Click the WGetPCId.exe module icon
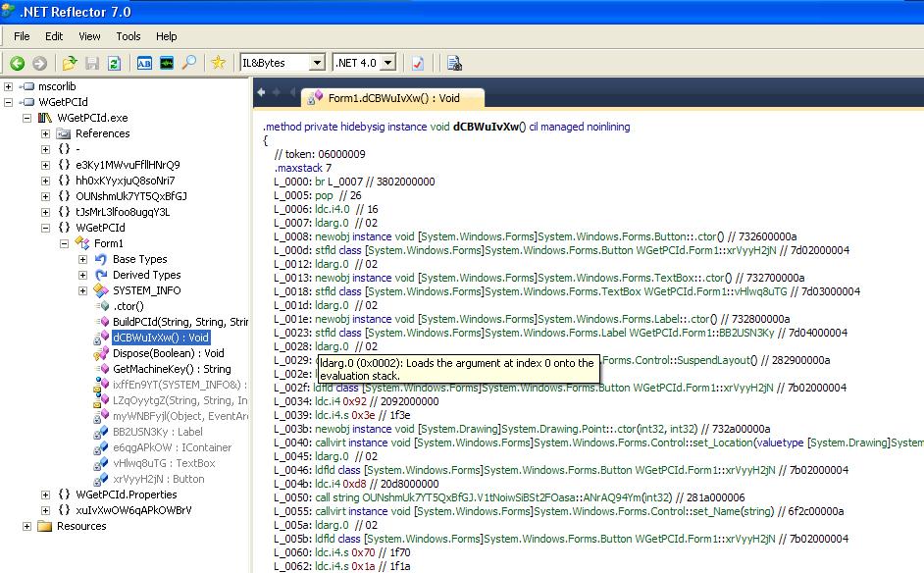 (x=45, y=118)
